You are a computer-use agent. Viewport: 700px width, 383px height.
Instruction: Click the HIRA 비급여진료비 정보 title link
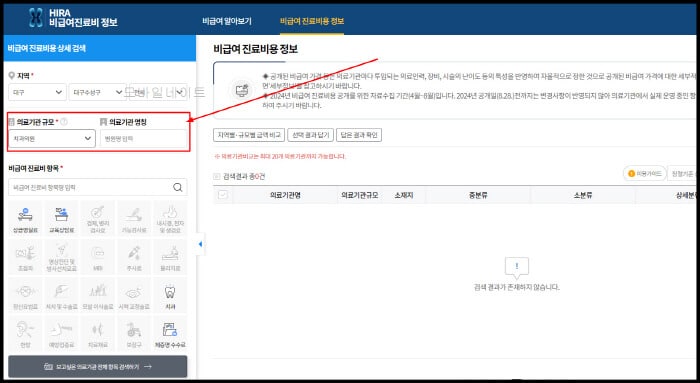point(83,17)
